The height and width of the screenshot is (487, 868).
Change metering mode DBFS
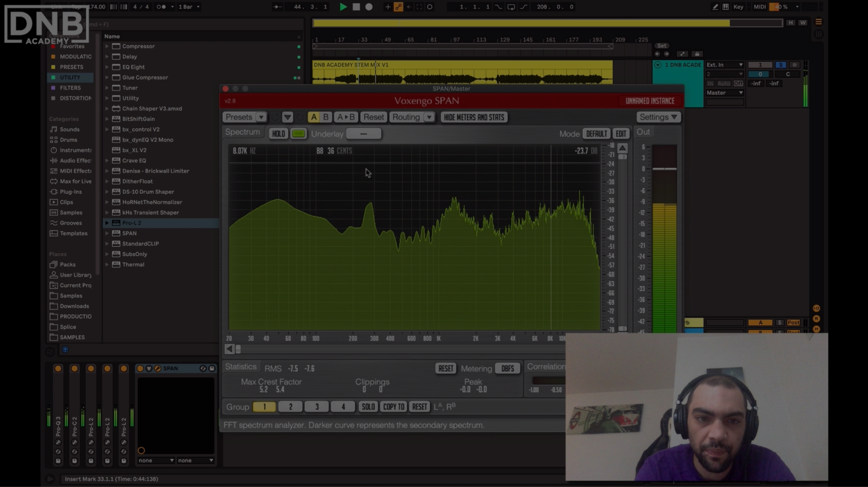(x=507, y=368)
